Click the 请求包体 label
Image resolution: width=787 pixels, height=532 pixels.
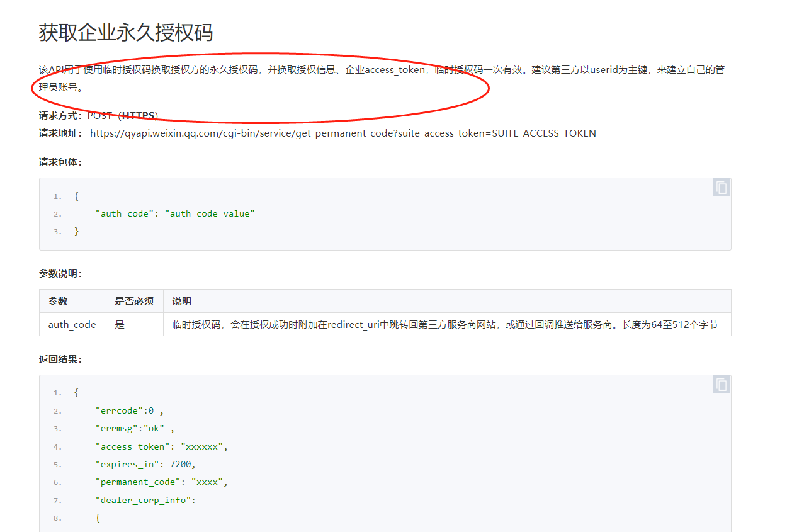click(60, 162)
